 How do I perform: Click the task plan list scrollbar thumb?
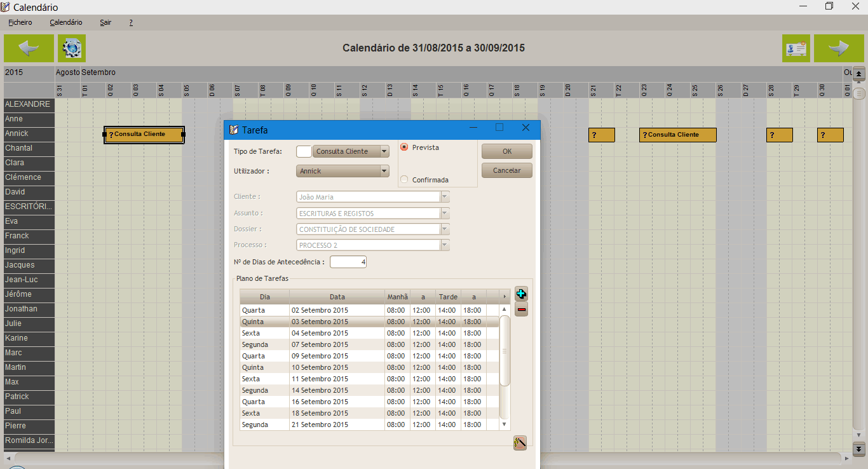click(505, 350)
